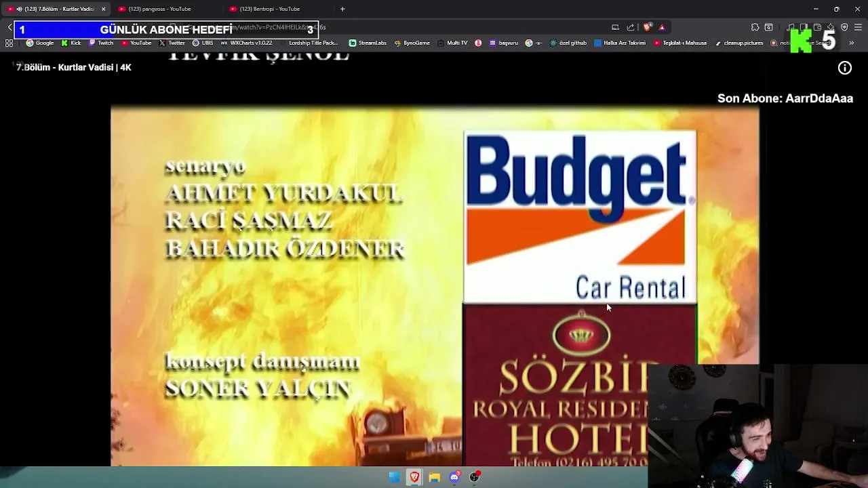Open the Multi TV bookmark
The image size is (868, 488).
point(452,43)
